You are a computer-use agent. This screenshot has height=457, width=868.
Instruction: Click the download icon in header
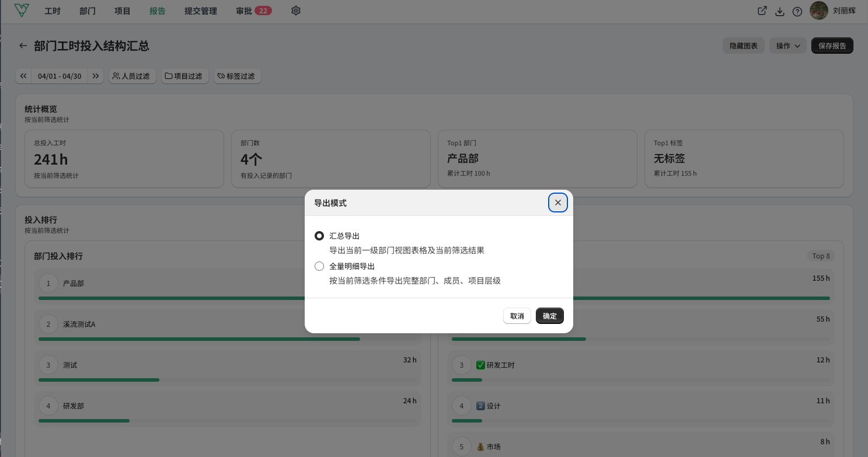(x=779, y=11)
